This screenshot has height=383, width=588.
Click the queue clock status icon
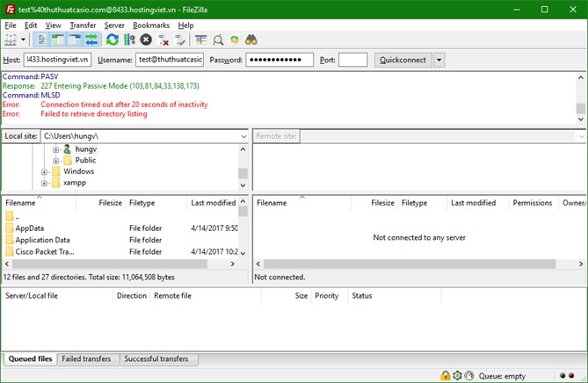point(468,375)
